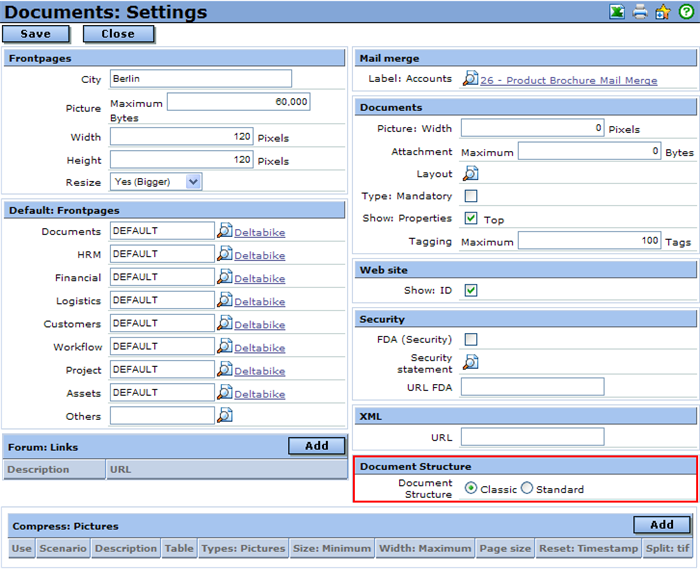Image resolution: width=700 pixels, height=569 pixels.
Task: Open the help icon
Action: tap(686, 12)
